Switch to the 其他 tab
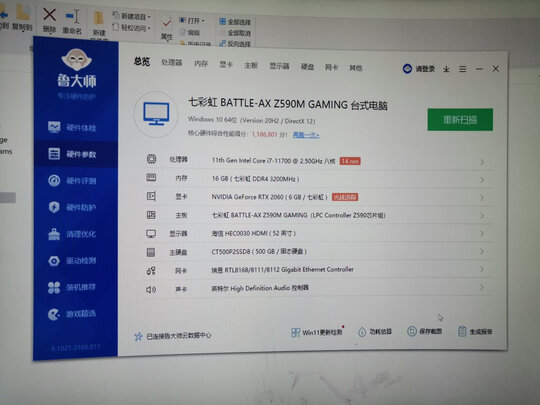 [356, 68]
